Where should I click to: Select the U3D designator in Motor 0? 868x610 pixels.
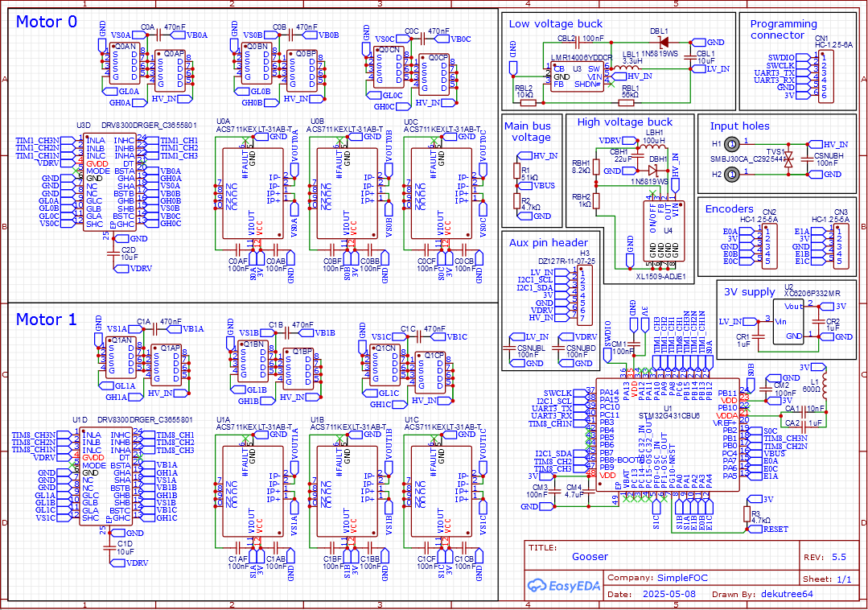(x=83, y=126)
